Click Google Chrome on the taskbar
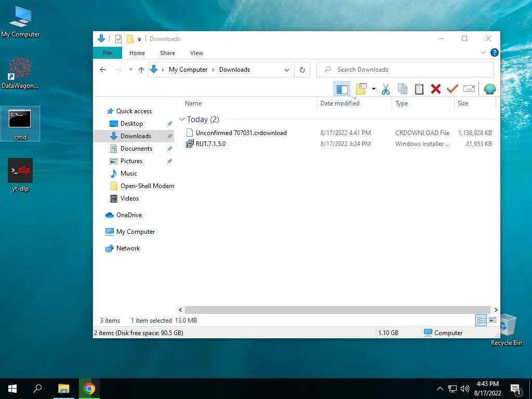Image resolution: width=532 pixels, height=399 pixels. (x=89, y=389)
